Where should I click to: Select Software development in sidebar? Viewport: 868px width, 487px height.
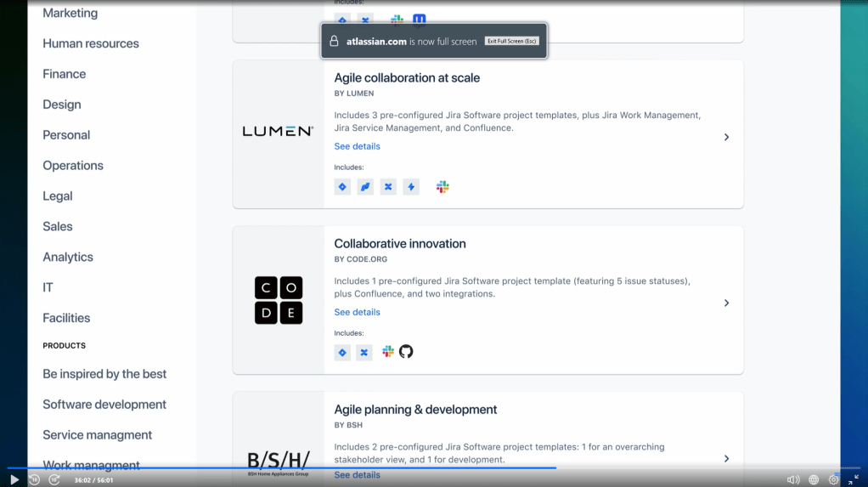pos(104,405)
